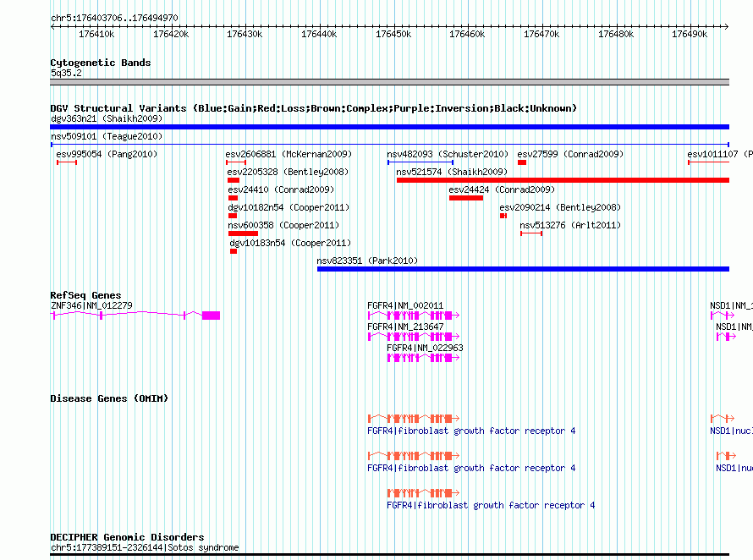
Task: Click the Disease Genes (OMIM) track title
Action: [x=109, y=398]
